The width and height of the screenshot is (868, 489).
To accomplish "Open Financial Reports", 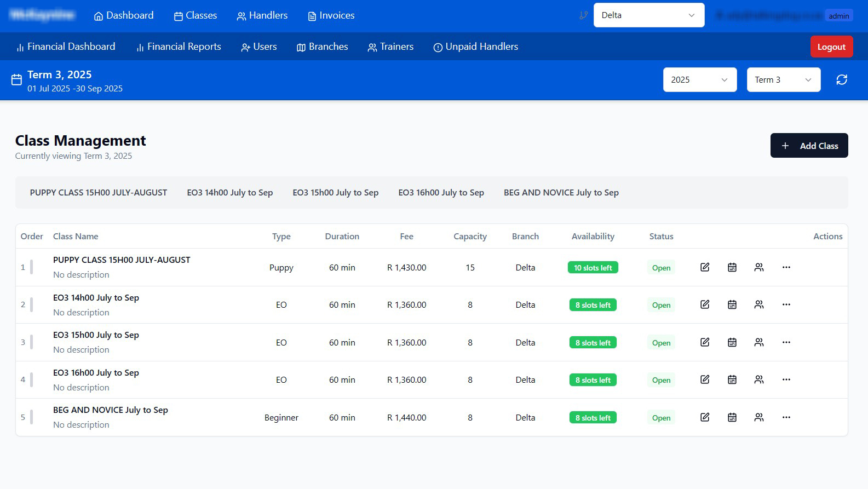I will [179, 47].
